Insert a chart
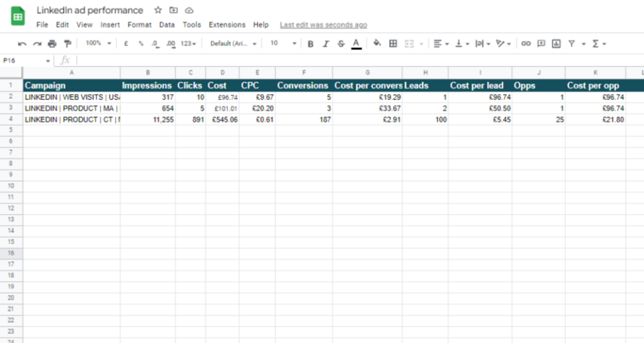 (x=556, y=44)
